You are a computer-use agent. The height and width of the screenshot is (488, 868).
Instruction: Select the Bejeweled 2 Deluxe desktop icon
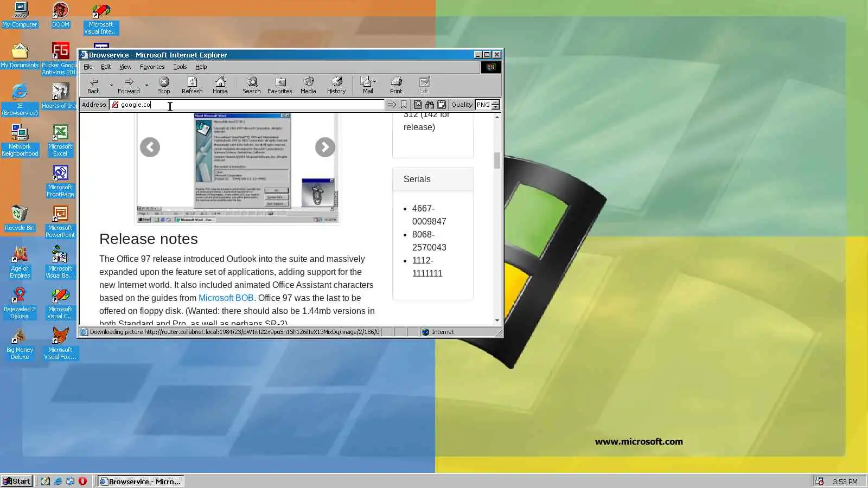click(20, 303)
